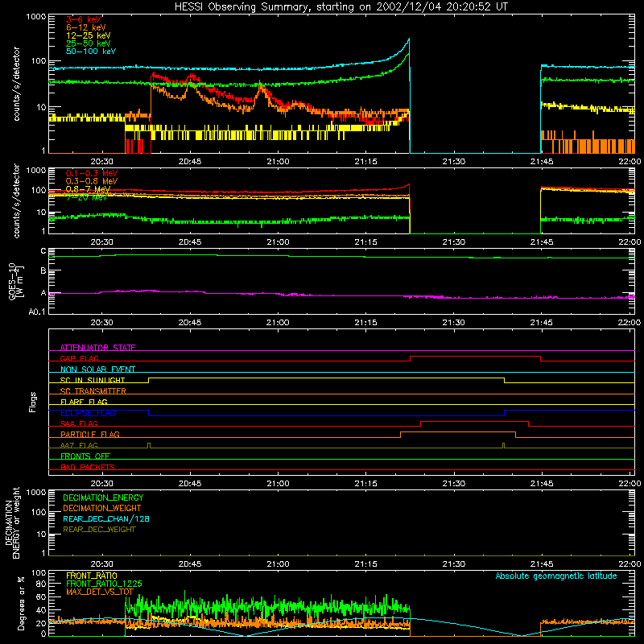644x644 pixels.
Task: Select the PARTICLE_FLAG label
Action: pos(90,434)
